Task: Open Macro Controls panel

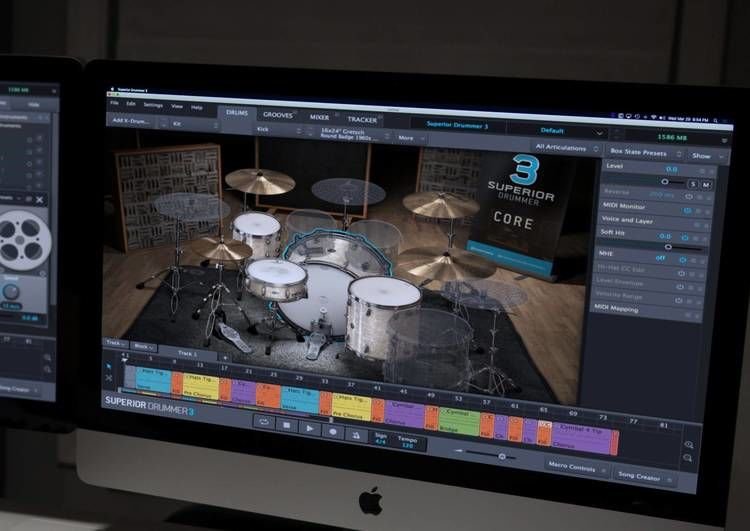Action: [575, 466]
